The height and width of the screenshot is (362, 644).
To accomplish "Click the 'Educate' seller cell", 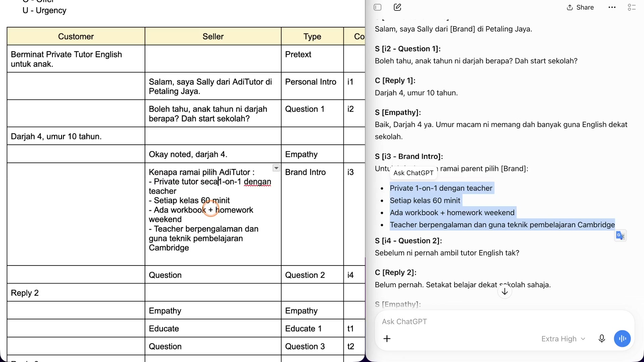I will 213,328.
